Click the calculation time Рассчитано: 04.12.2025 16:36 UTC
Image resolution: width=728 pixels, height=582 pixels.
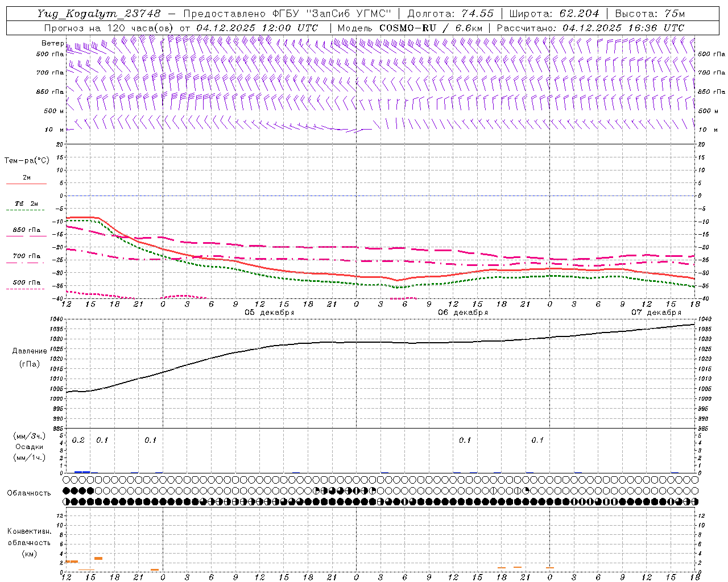[590, 28]
